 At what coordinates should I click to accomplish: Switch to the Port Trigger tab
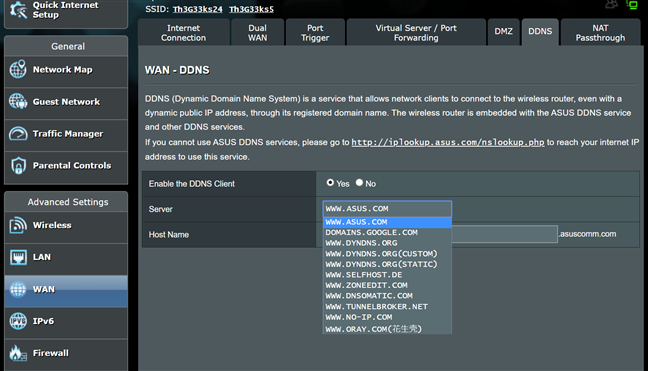click(x=315, y=33)
